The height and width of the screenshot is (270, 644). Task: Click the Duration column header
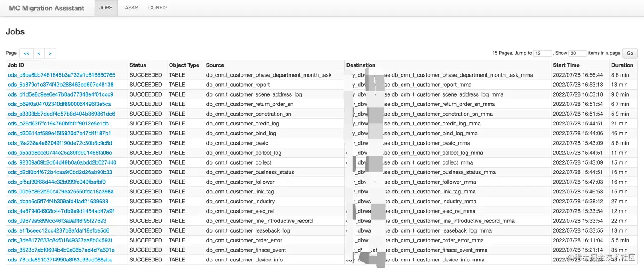pyautogui.click(x=622, y=65)
